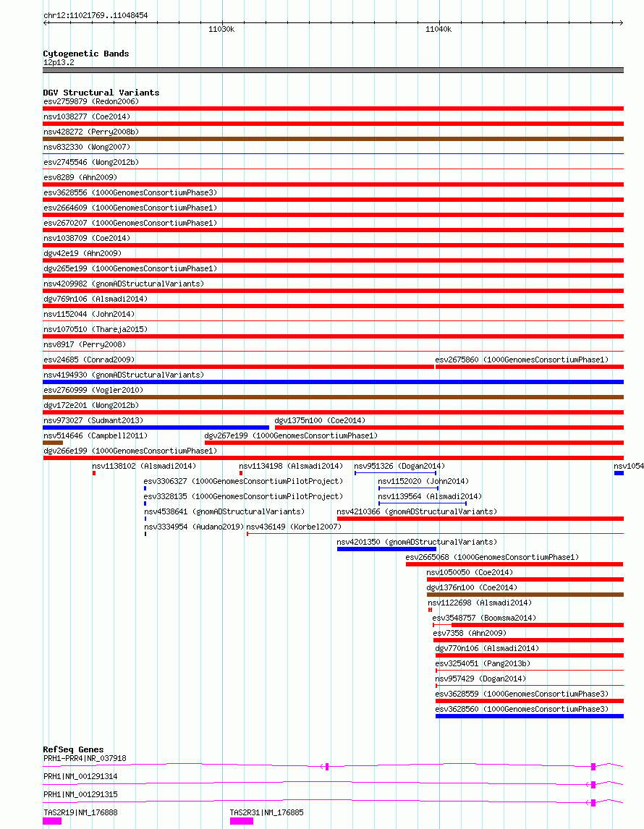Click nsv3334954 (Audano2019) label
The width and height of the screenshot is (644, 829).
tap(193, 527)
